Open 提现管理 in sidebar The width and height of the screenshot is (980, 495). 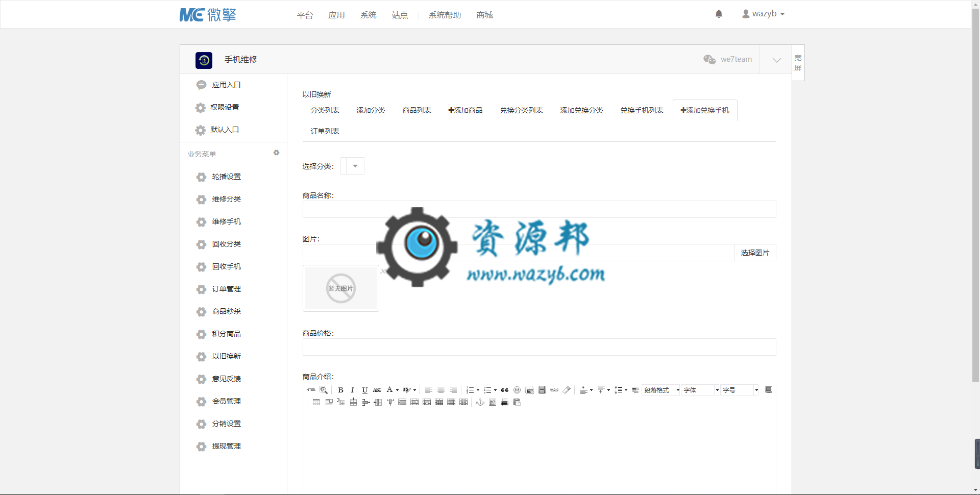coord(227,446)
